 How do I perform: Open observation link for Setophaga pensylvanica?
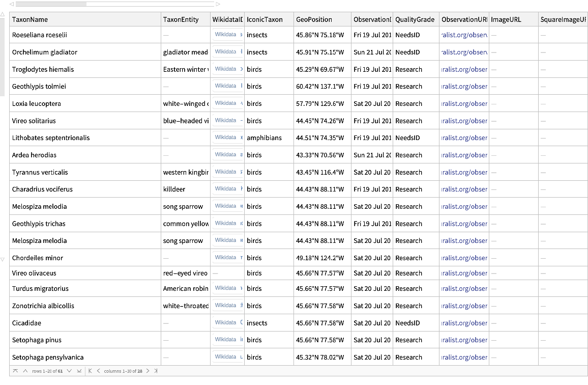(x=464, y=358)
